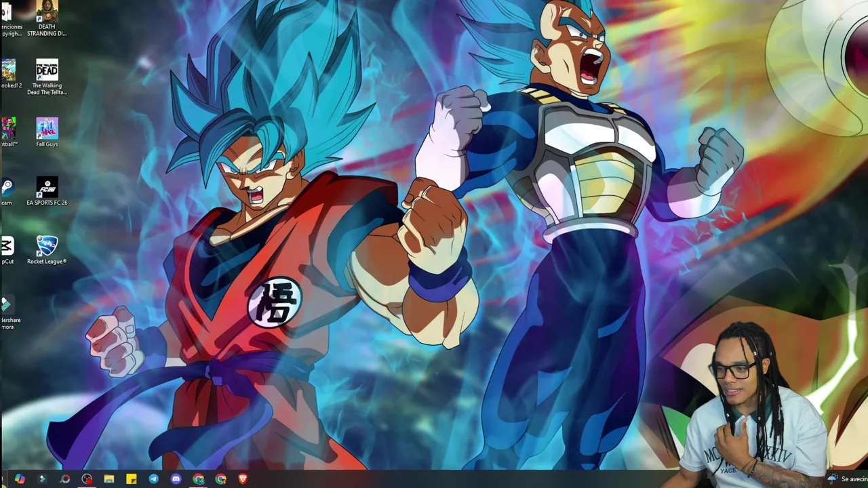Image resolution: width=868 pixels, height=488 pixels.
Task: Select the Steam desktop shortcut
Action: tap(7, 191)
